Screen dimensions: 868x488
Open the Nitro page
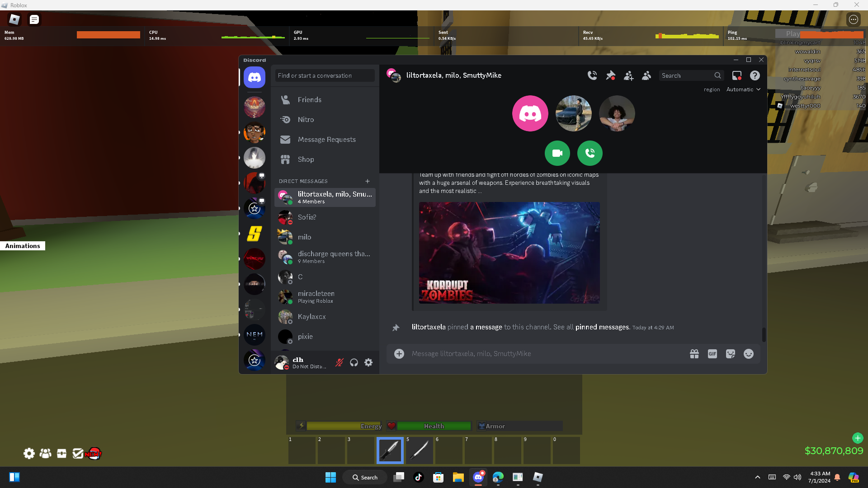(325, 120)
